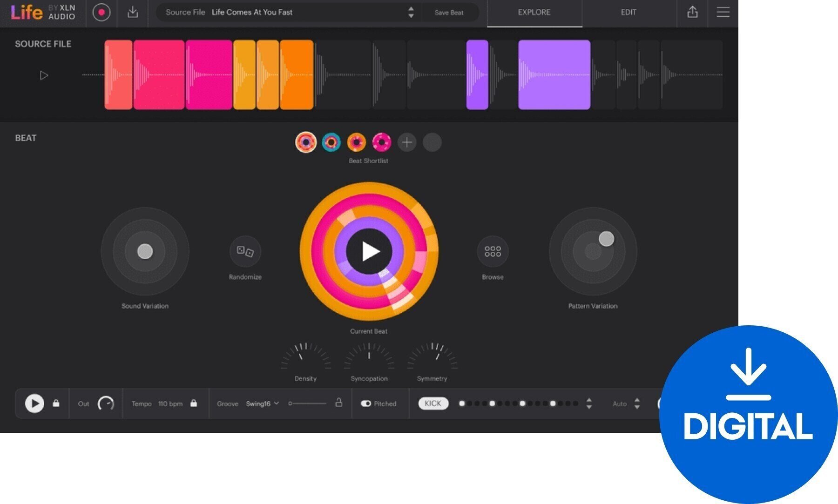Click the KICK pill button
The image size is (838, 504).
433,403
